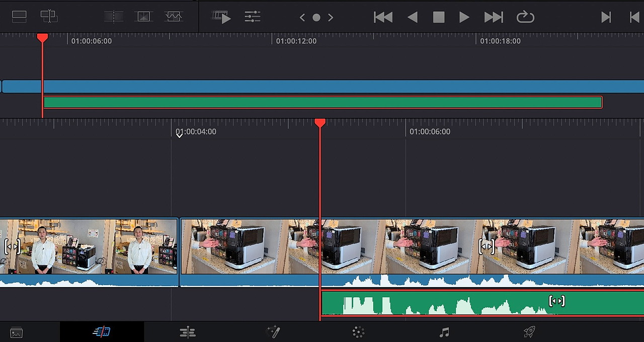
Task: Open the Dual Timeline view
Action: point(49,16)
